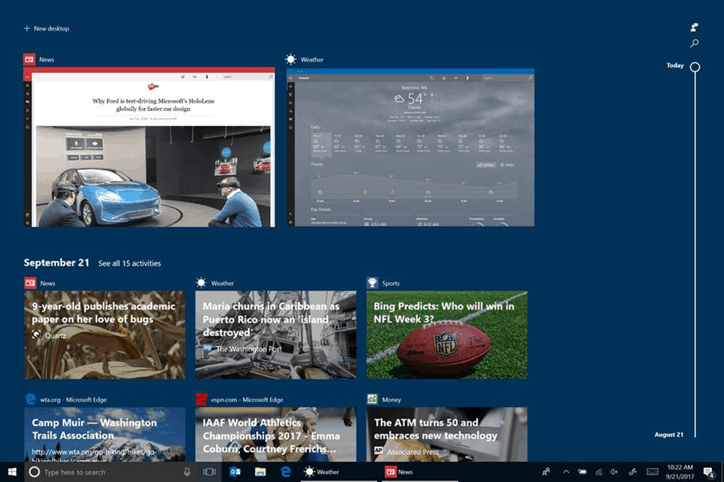Viewport: 724px width, 482px height.
Task: Click the sun icon above the Maria story card
Action: pyautogui.click(x=201, y=283)
